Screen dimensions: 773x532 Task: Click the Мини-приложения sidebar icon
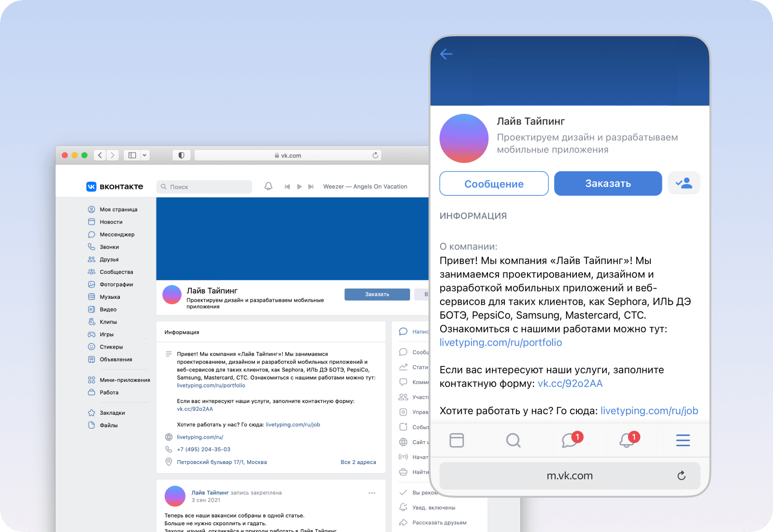[x=91, y=380]
